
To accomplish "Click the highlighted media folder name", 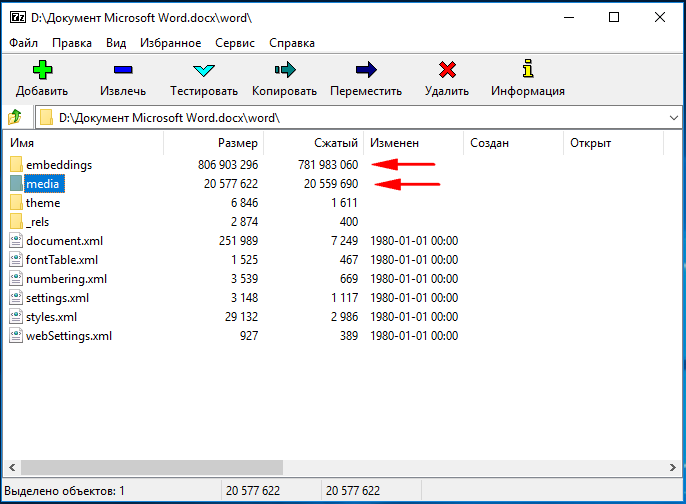I will tap(44, 184).
